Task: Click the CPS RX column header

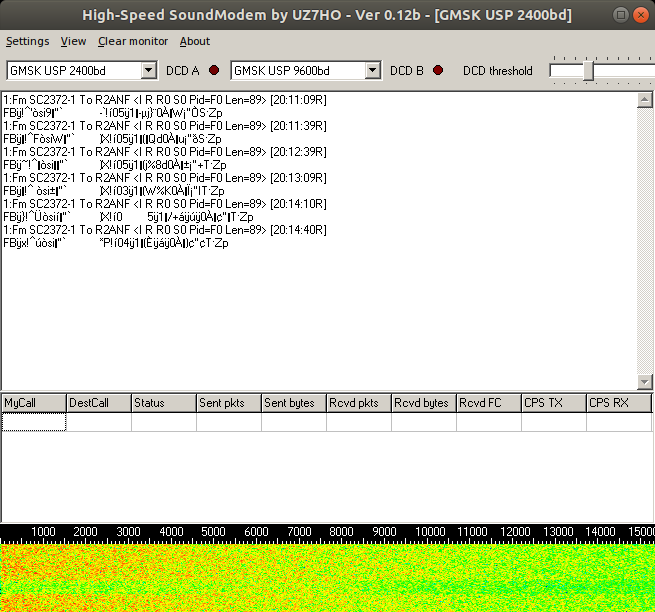Action: tap(619, 403)
